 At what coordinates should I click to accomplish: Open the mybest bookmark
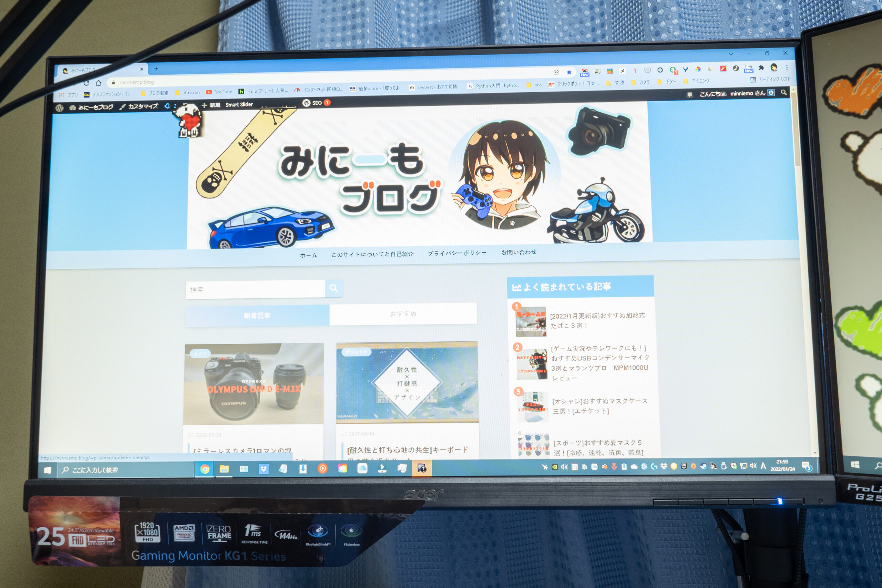tap(435, 87)
